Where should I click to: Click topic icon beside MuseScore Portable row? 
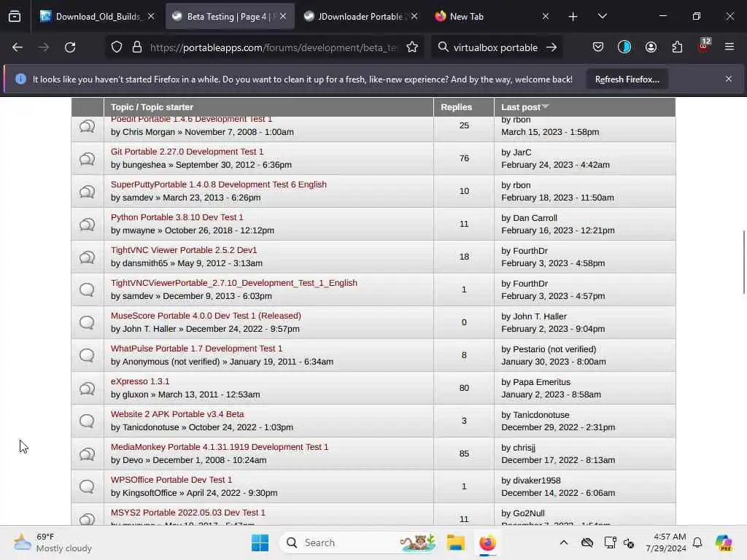87,322
